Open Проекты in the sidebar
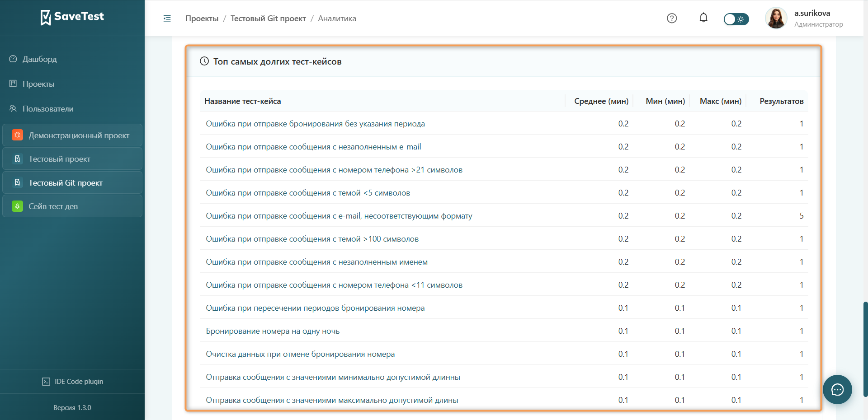This screenshot has height=420, width=868. point(38,84)
